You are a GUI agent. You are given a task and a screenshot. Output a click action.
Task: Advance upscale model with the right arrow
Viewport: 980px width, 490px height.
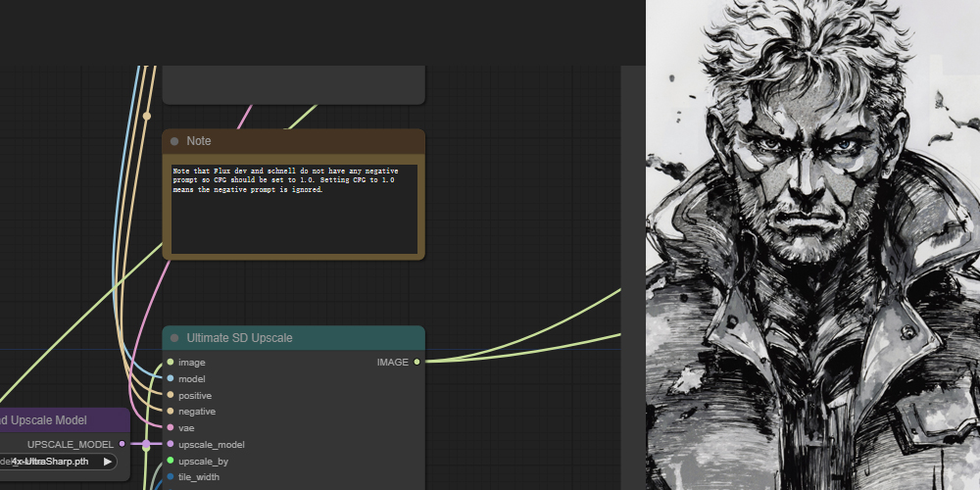point(108,462)
